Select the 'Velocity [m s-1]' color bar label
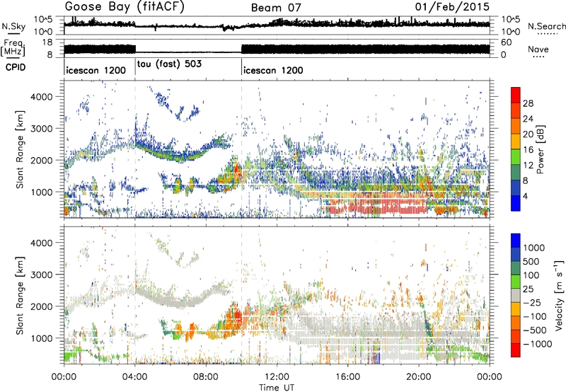 pyautogui.click(x=559, y=295)
